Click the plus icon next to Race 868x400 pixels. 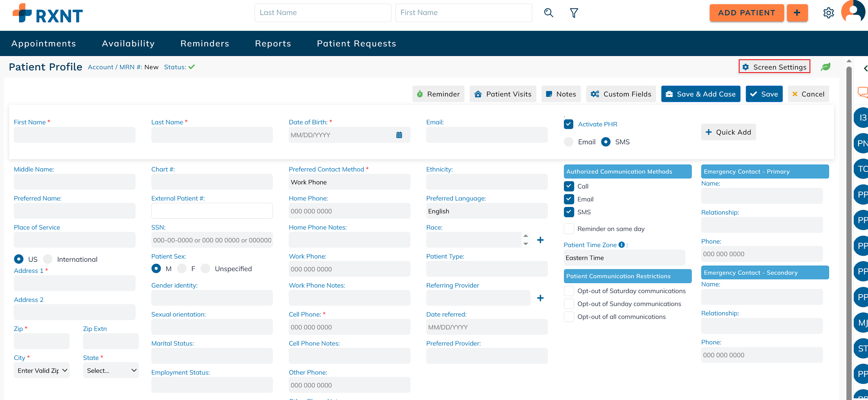(x=540, y=240)
